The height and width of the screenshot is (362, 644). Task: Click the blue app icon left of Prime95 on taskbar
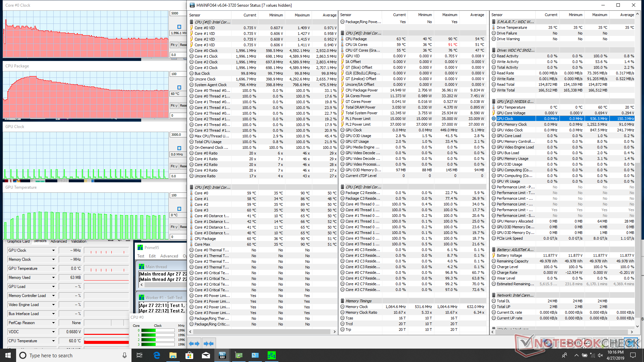[x=255, y=355]
